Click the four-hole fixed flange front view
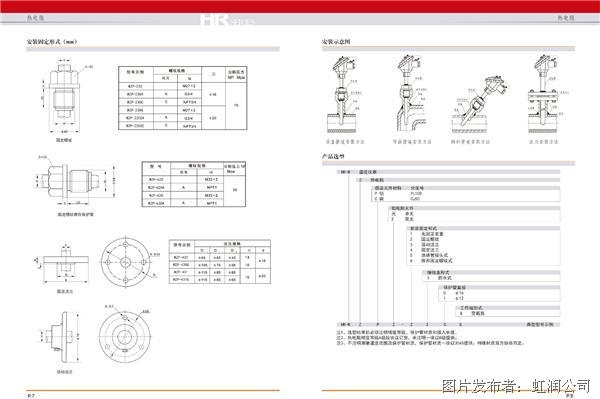This screenshot has height=399, width=600. [x=126, y=262]
